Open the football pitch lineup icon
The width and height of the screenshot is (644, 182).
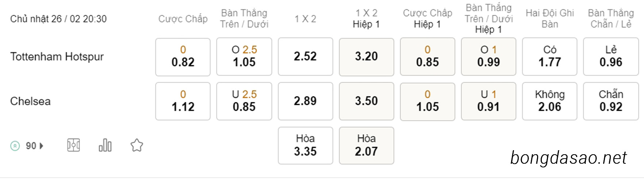73,145
